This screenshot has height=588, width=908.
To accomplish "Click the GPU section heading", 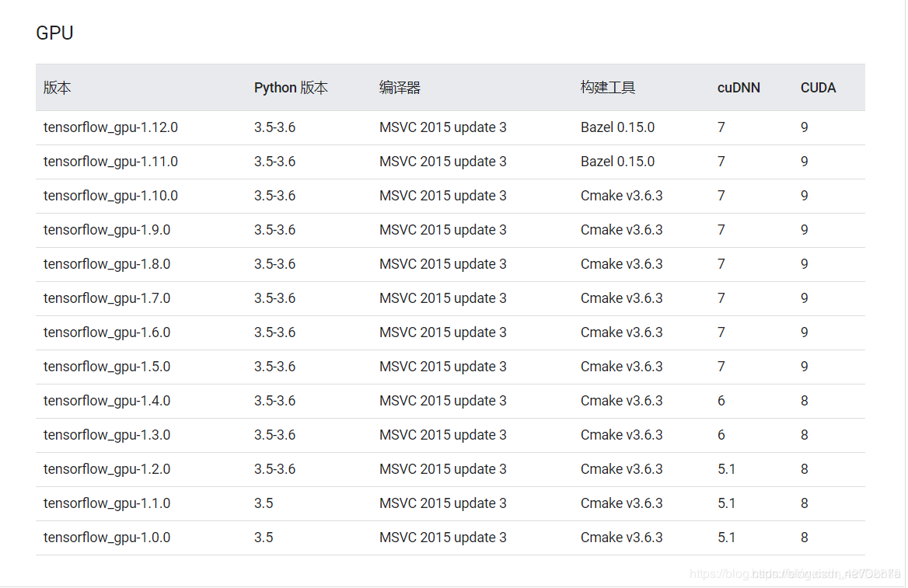I will pyautogui.click(x=54, y=33).
